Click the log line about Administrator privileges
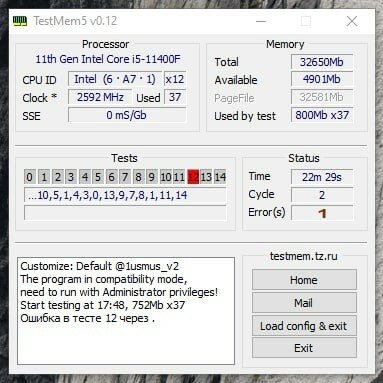This screenshot has width=383, height=383. [x=119, y=292]
